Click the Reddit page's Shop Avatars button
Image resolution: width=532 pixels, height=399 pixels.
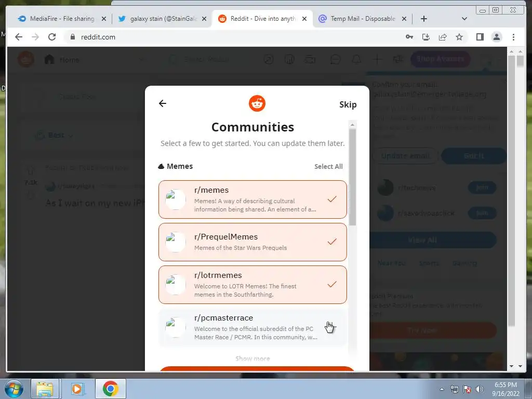tap(440, 59)
